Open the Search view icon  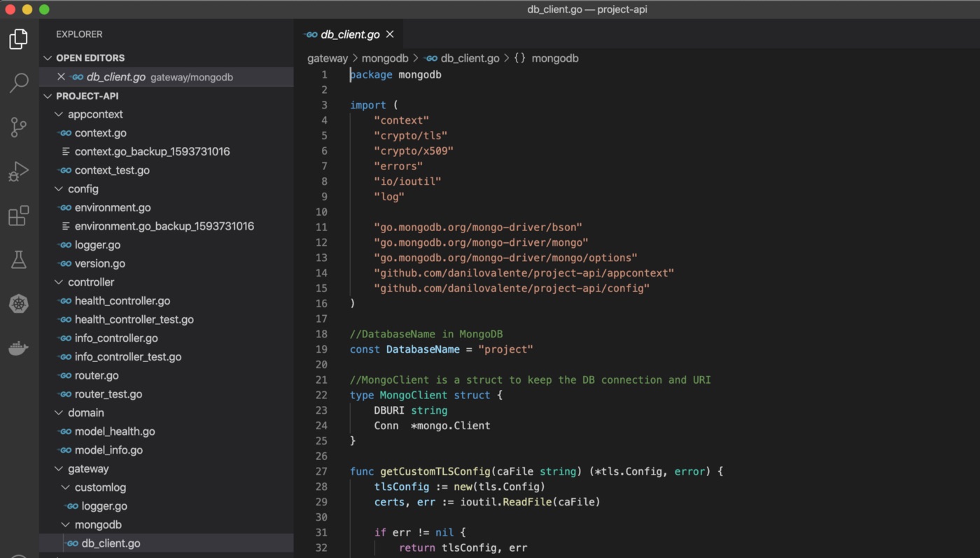pyautogui.click(x=19, y=83)
